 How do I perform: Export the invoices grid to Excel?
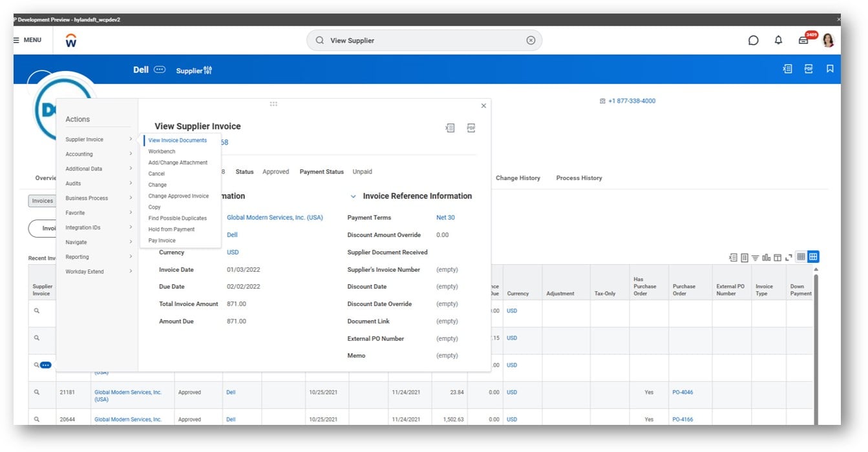(x=733, y=257)
